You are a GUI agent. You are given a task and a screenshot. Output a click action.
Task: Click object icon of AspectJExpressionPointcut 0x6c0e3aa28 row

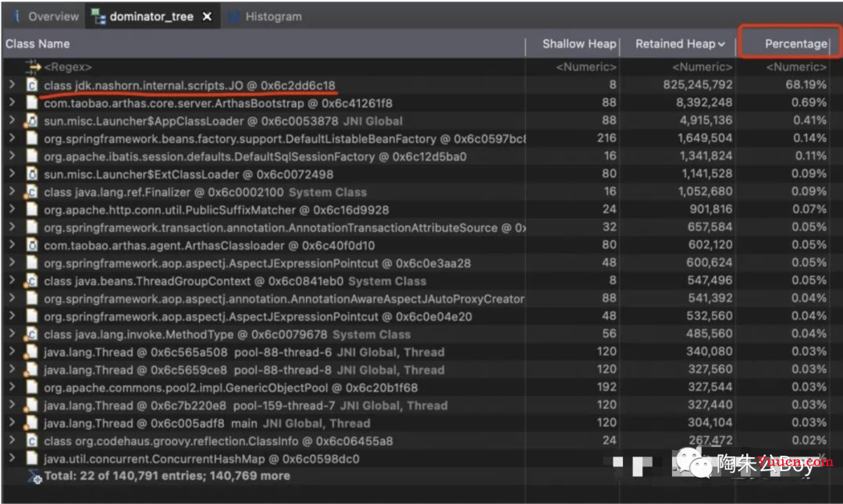click(x=32, y=263)
